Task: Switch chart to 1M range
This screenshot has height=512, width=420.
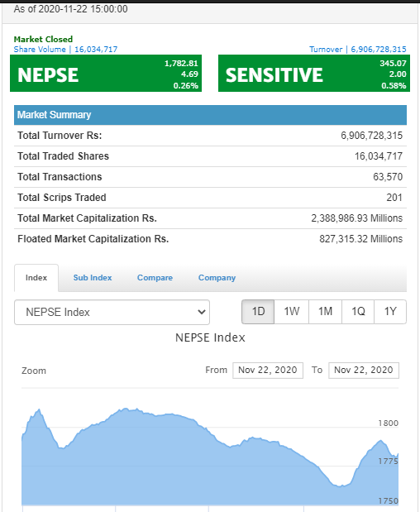Action: coord(325,312)
